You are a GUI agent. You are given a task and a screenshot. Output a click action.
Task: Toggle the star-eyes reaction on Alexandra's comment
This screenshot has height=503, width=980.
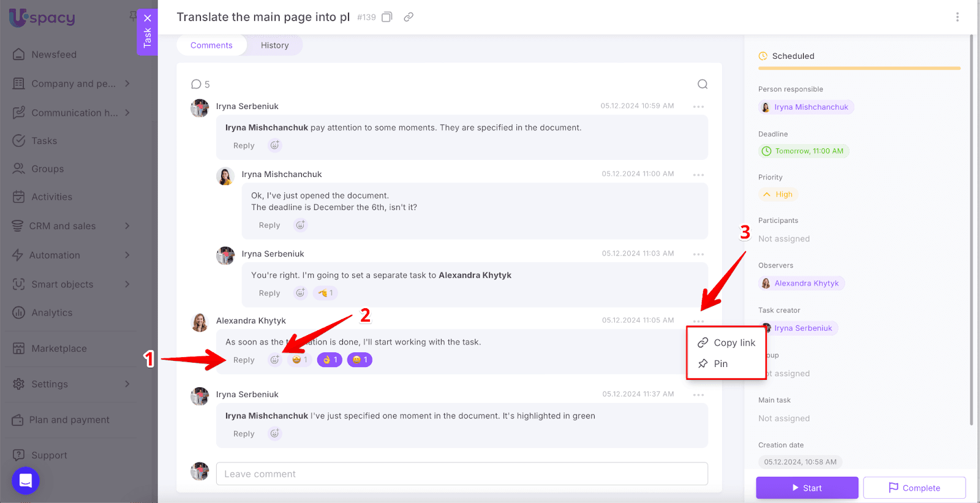[300, 360]
